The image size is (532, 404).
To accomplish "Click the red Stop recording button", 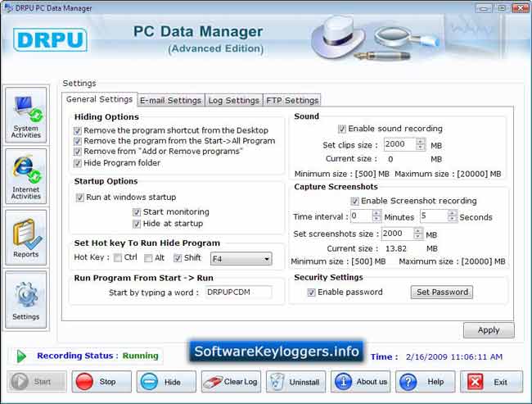I will pos(101,382).
